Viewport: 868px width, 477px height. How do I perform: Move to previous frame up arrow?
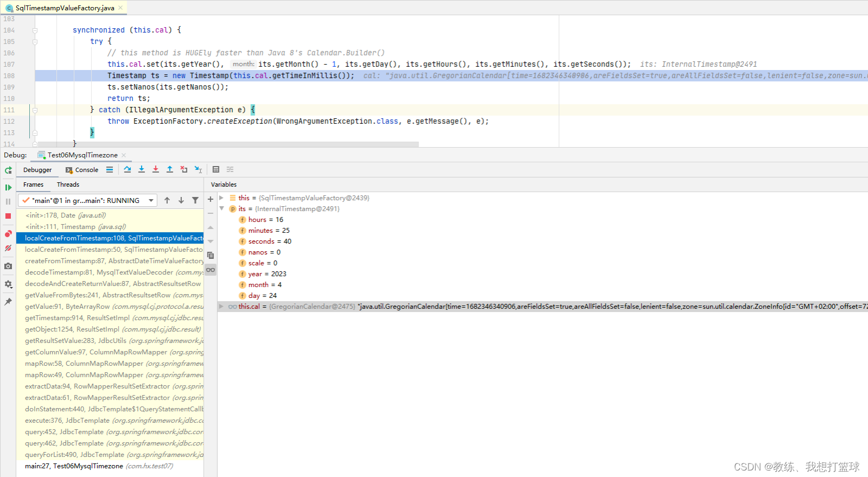[x=167, y=200]
